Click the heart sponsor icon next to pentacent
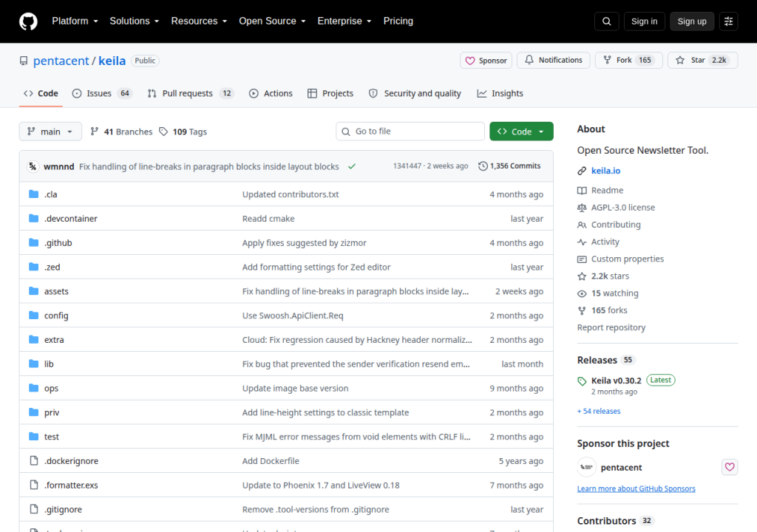The image size is (757, 532). click(730, 467)
